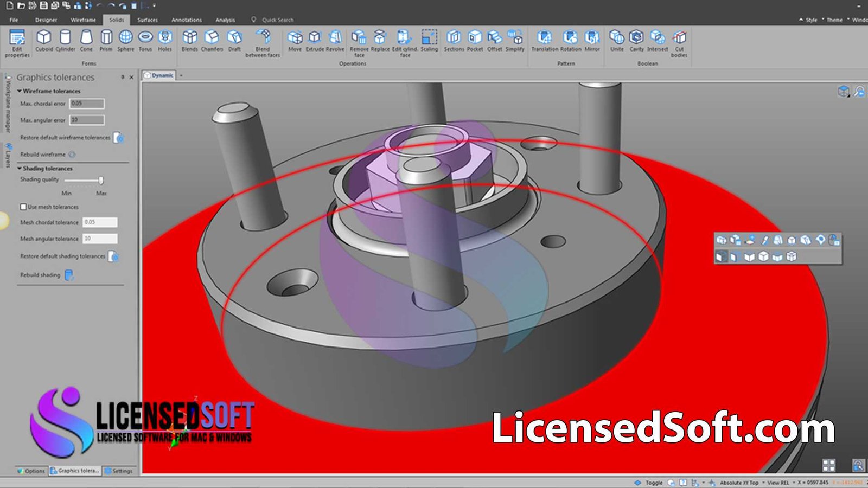868x488 pixels.
Task: Close Graphics tolerances panel
Action: (x=131, y=77)
